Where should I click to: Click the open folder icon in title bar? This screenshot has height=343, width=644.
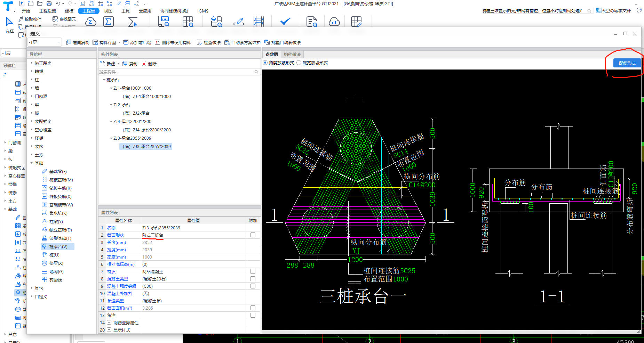(x=40, y=3)
